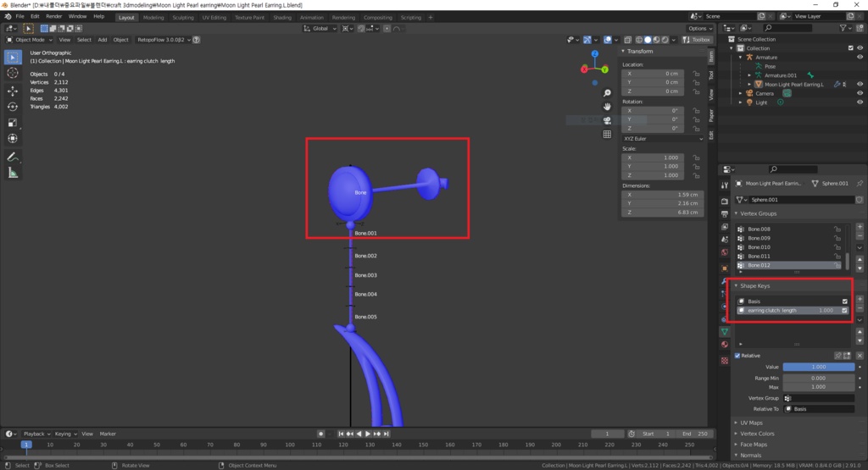Image resolution: width=868 pixels, height=470 pixels.
Task: Activate the Cursor tool
Action: point(13,73)
